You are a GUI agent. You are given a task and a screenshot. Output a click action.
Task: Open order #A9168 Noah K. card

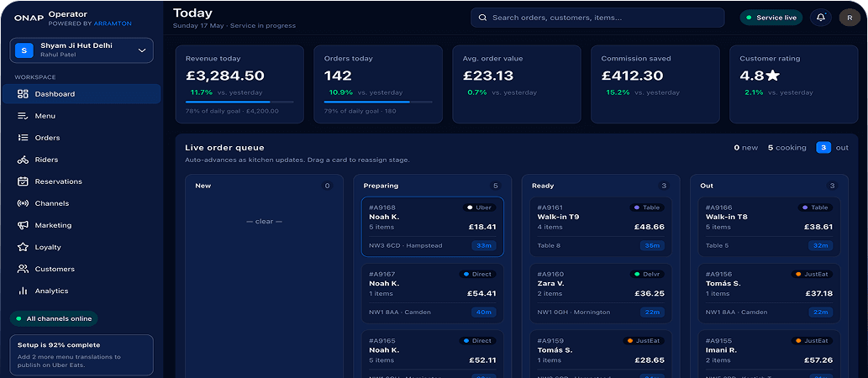(x=433, y=227)
